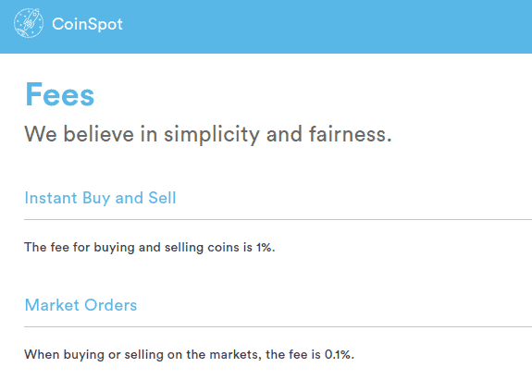Click the word simplicity in the tagline

click(211, 135)
